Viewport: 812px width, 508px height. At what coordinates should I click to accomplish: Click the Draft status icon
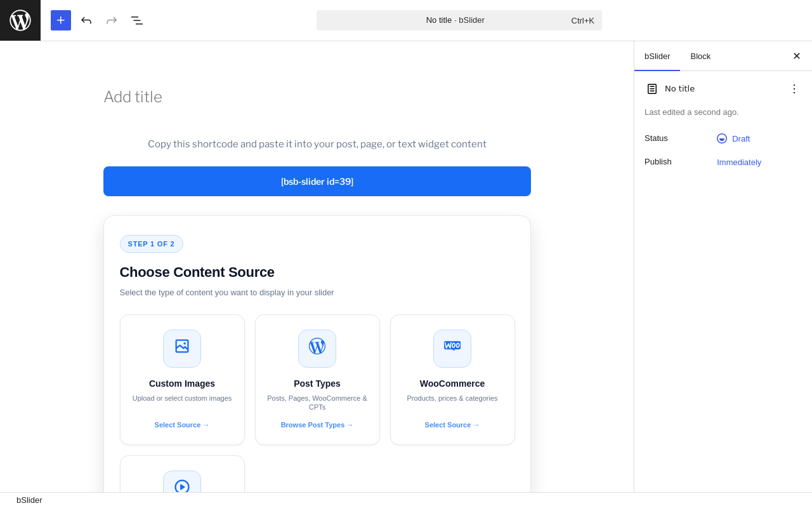tap(722, 138)
